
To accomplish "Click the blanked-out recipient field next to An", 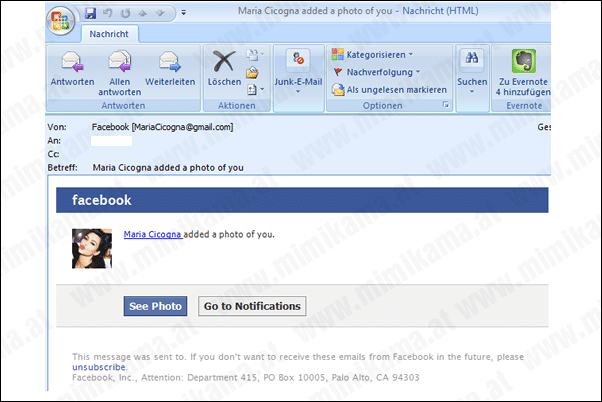I will coord(111,141).
